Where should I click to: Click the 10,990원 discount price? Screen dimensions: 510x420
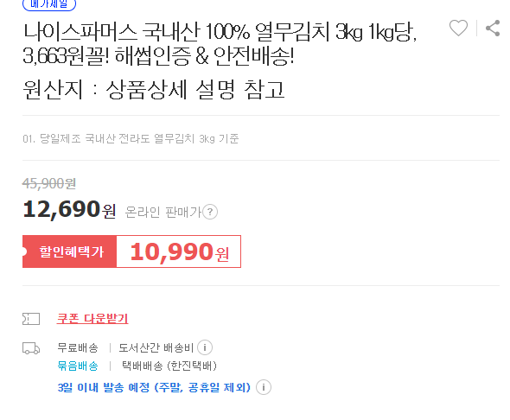[x=180, y=252]
